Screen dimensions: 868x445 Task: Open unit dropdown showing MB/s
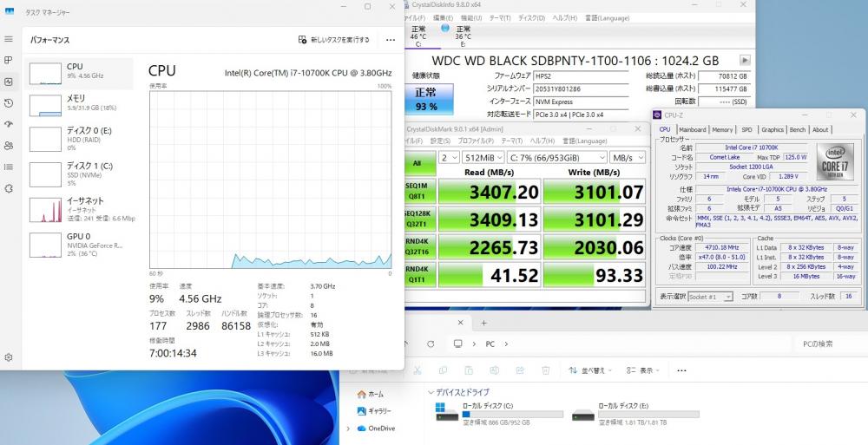point(628,158)
